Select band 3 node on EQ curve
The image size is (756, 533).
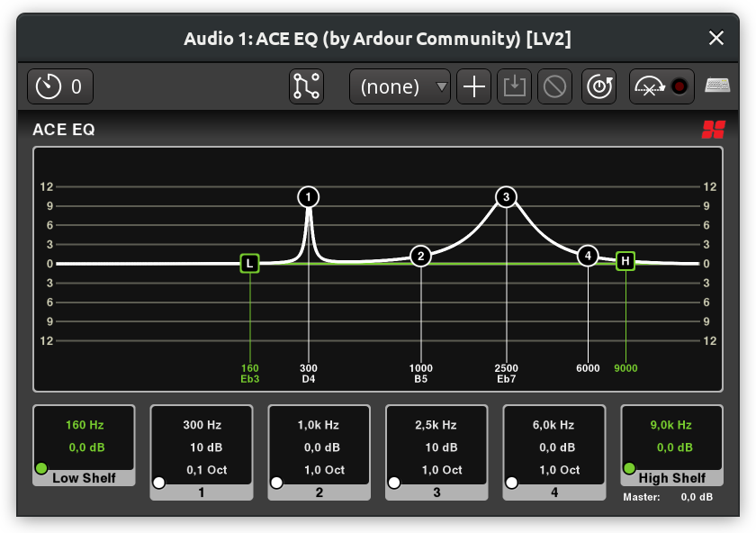pyautogui.click(x=506, y=197)
